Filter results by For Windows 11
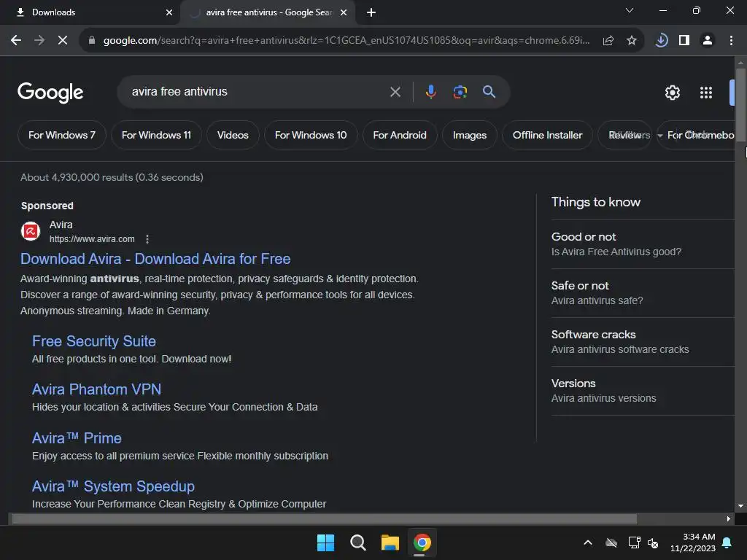Viewport: 747px width, 560px height. tap(156, 135)
